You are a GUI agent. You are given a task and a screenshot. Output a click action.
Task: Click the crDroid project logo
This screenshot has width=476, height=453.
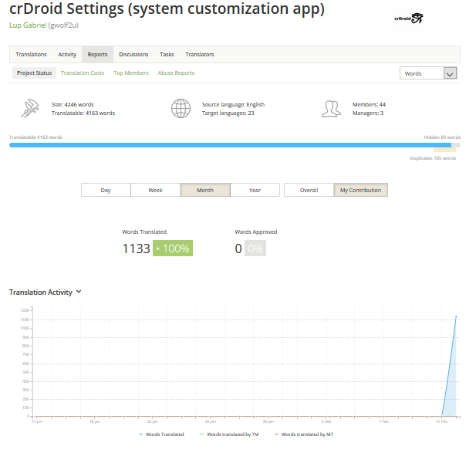(x=408, y=19)
